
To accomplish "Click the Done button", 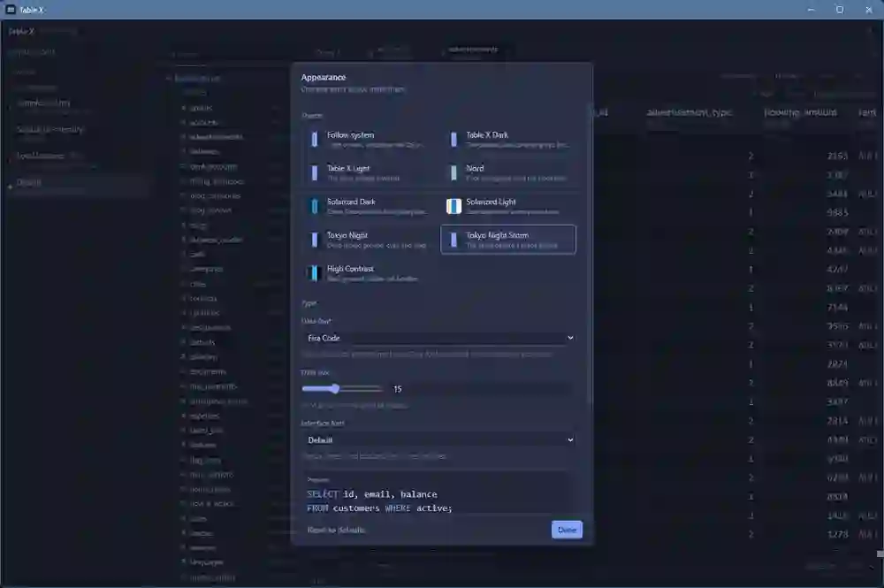I will coord(567,530).
